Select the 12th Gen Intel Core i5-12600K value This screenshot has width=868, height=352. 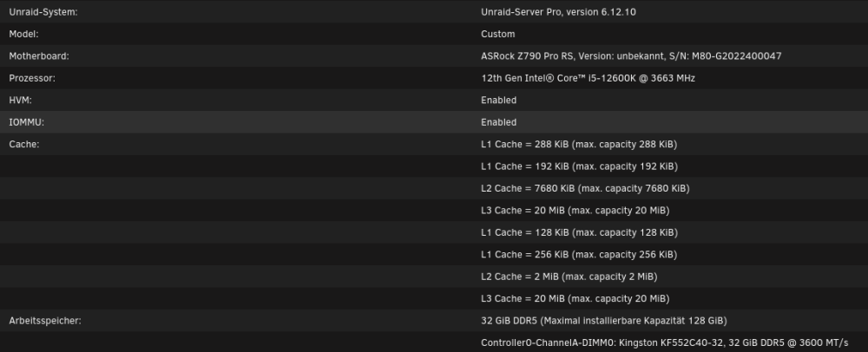tap(588, 78)
